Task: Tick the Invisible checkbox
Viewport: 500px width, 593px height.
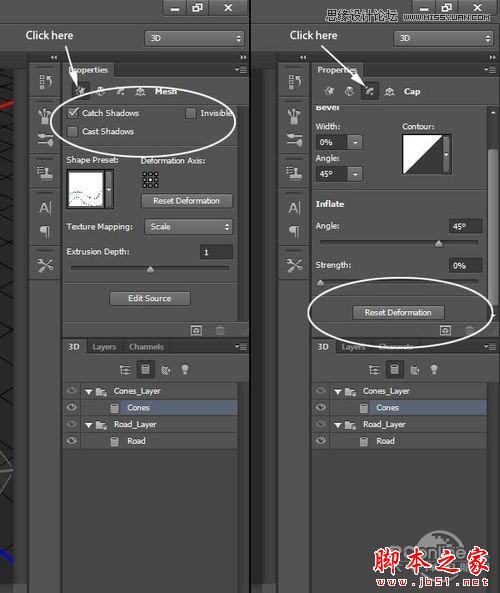Action: tap(191, 113)
